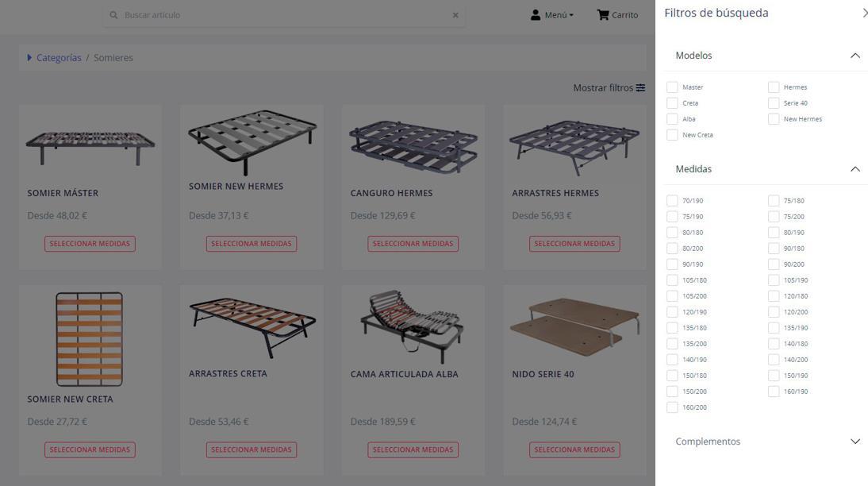Viewport: 868px width, 486px height.
Task: Open the Carrito page
Action: point(624,15)
